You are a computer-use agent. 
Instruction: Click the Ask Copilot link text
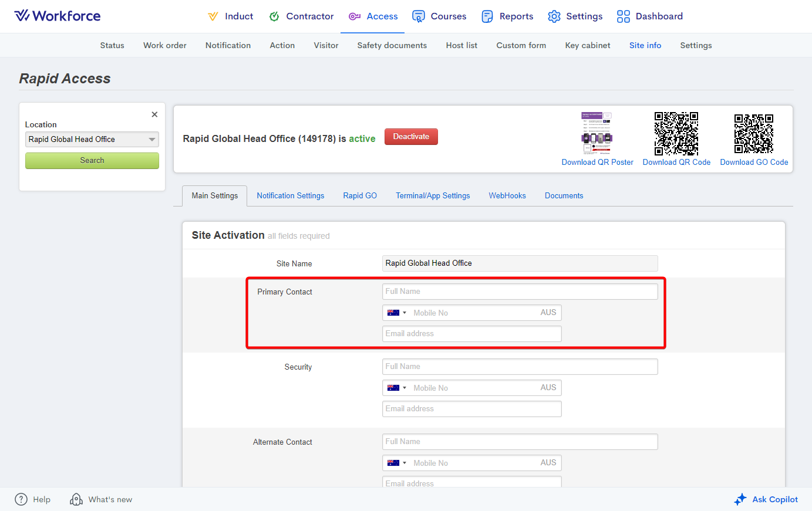pos(775,500)
